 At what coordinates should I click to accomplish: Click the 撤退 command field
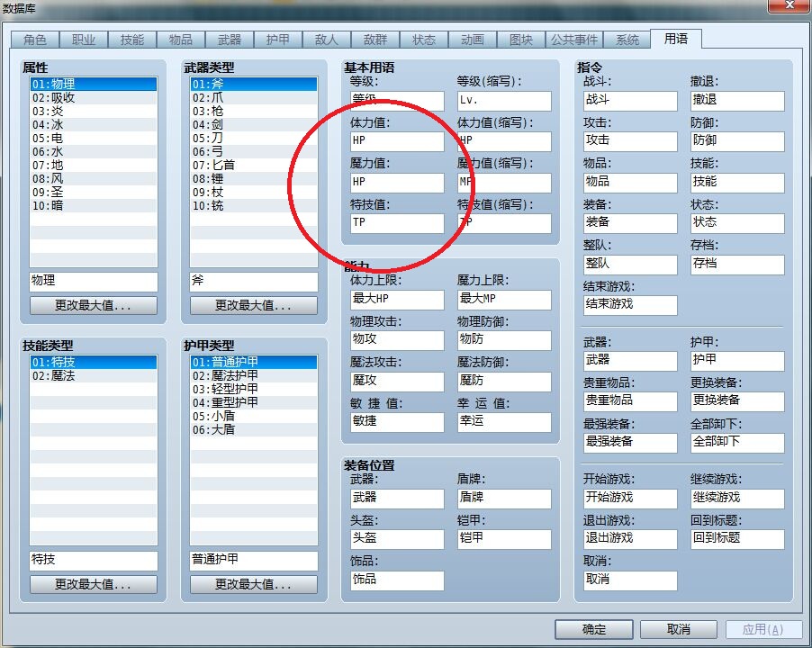click(x=737, y=101)
